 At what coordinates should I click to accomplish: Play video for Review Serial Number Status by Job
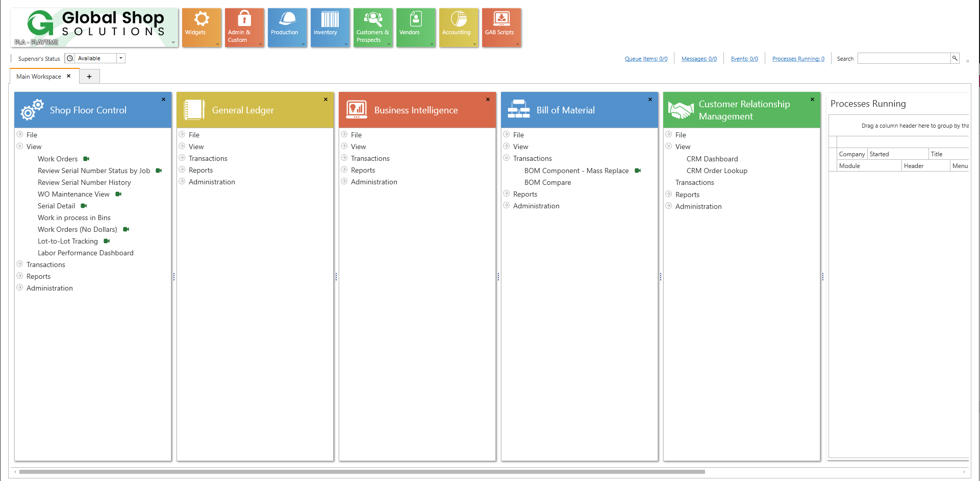159,171
